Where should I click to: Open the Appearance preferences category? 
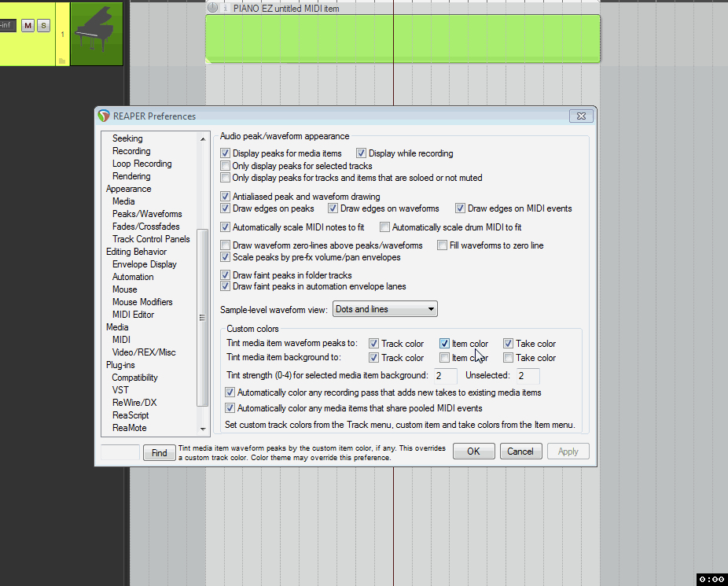(129, 189)
